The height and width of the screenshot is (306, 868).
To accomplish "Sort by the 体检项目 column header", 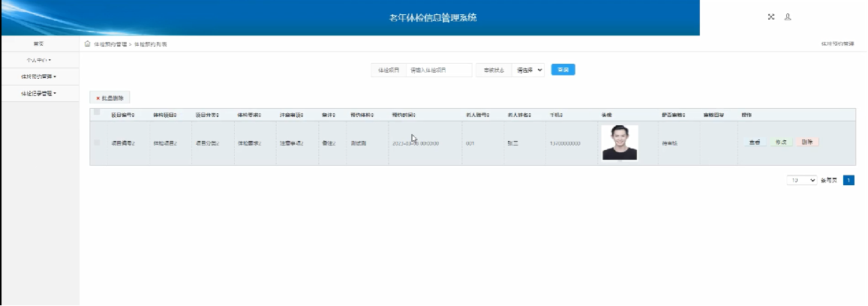I will coord(165,115).
